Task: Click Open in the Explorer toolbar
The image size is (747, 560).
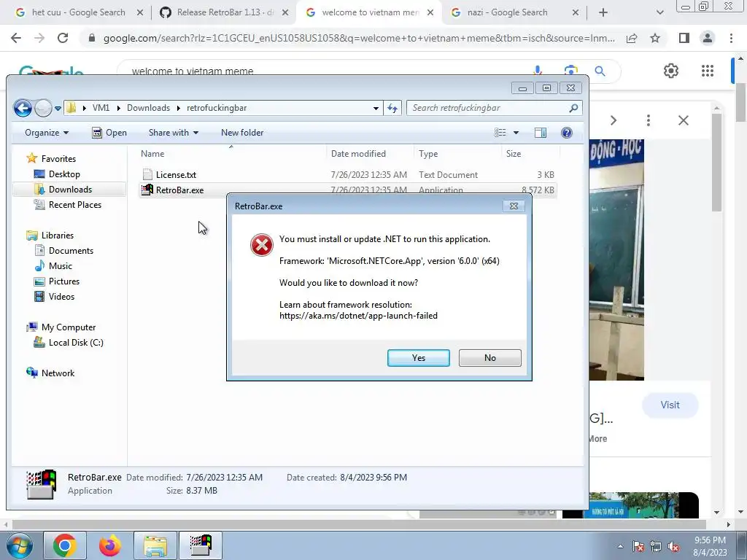Action: (109, 133)
